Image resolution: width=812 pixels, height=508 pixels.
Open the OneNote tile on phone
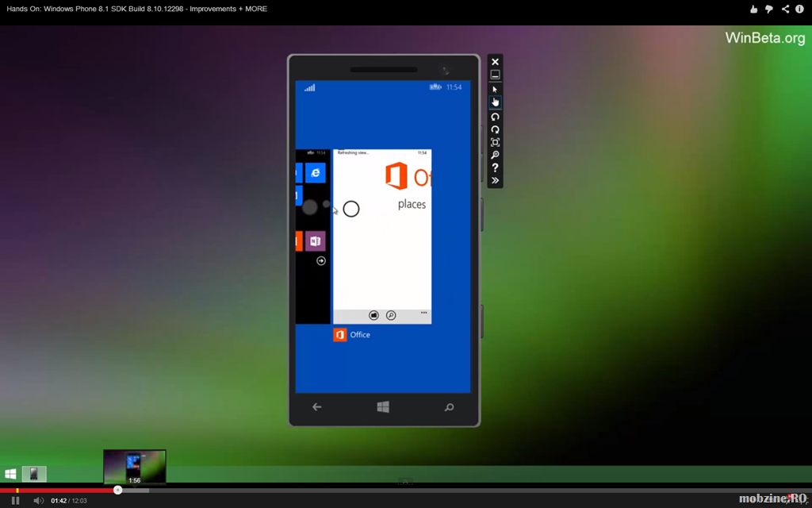[316, 241]
